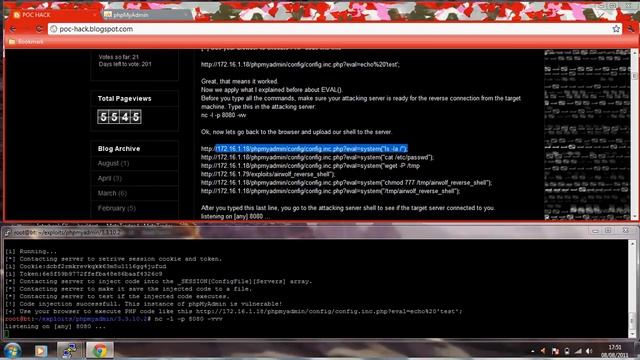Reload the page with the refresh icon
This screenshot has width=640, height=360.
coord(39,29)
